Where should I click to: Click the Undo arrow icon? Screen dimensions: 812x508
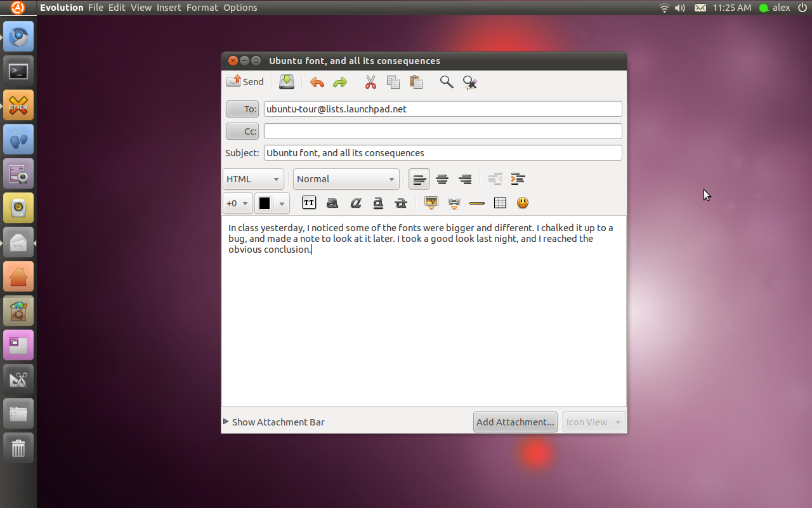(317, 82)
